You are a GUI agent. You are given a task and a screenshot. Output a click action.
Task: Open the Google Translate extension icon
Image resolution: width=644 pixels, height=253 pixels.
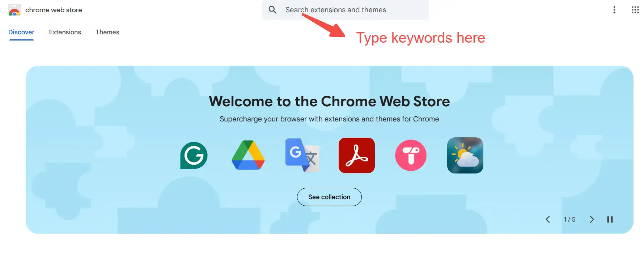point(302,155)
